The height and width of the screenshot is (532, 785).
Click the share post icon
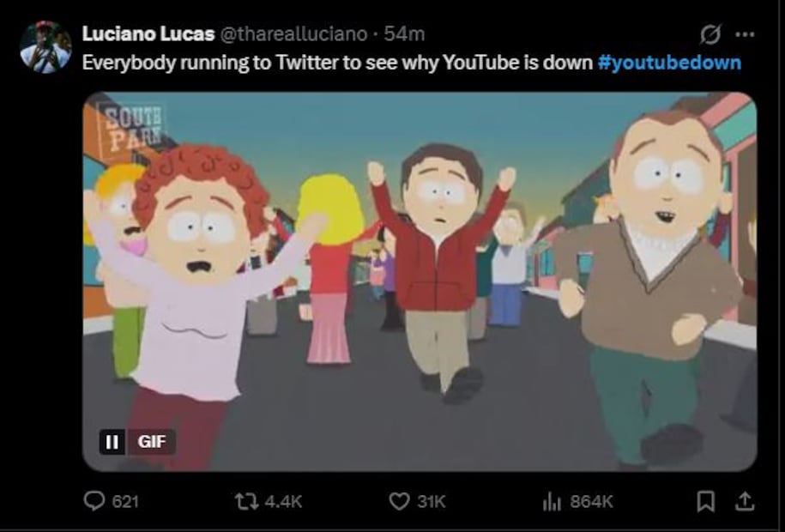(x=746, y=500)
